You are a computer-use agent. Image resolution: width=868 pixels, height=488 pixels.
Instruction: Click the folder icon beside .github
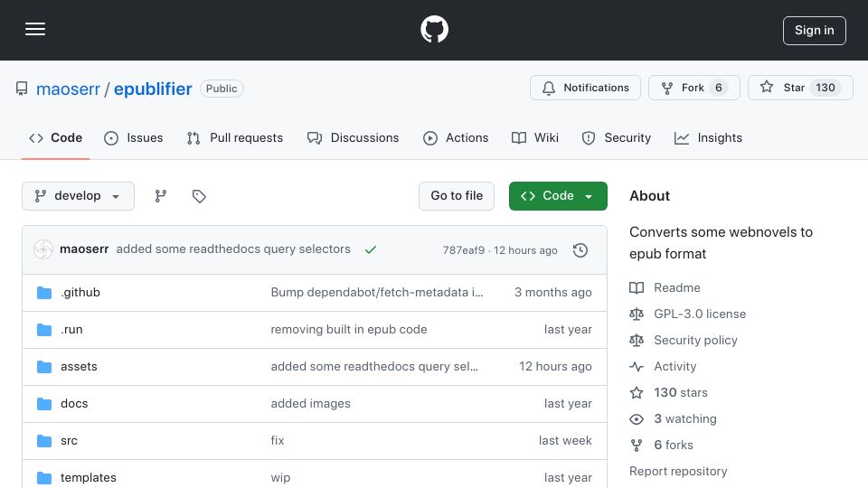click(x=44, y=292)
